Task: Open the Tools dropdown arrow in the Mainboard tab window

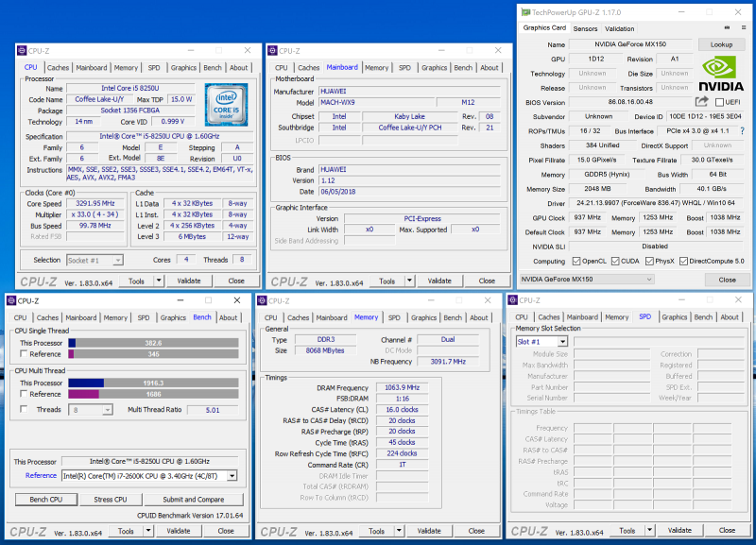Action: click(409, 281)
